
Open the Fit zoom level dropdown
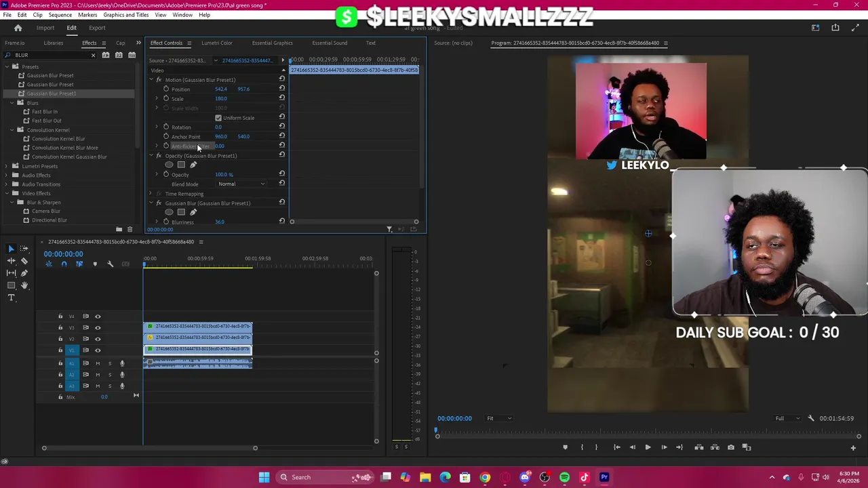499,418
